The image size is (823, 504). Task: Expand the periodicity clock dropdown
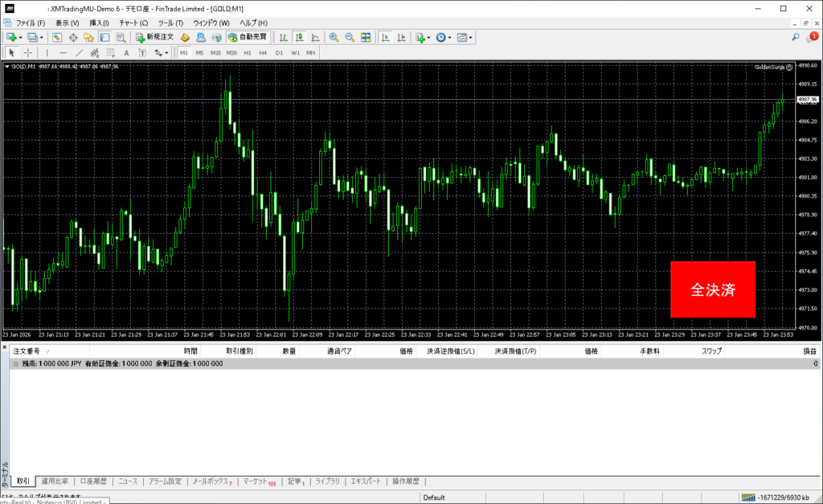450,37
